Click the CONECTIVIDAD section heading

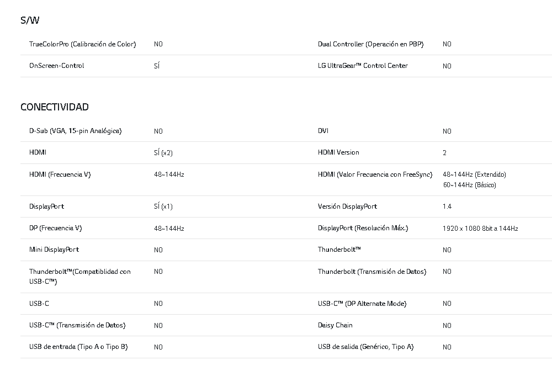54,107
